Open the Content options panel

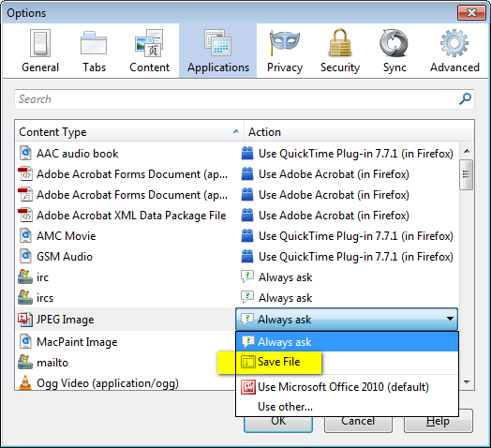pos(149,51)
